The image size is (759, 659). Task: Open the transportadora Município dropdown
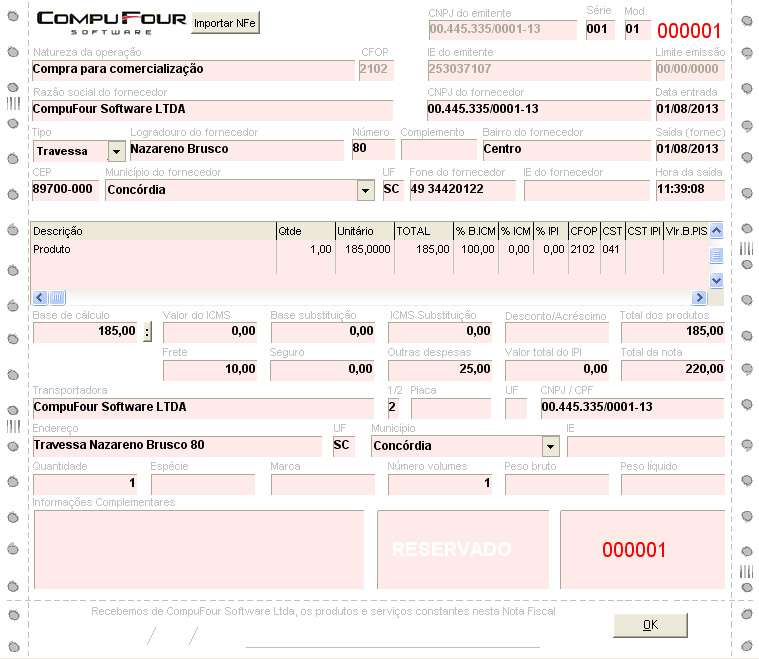click(x=550, y=446)
